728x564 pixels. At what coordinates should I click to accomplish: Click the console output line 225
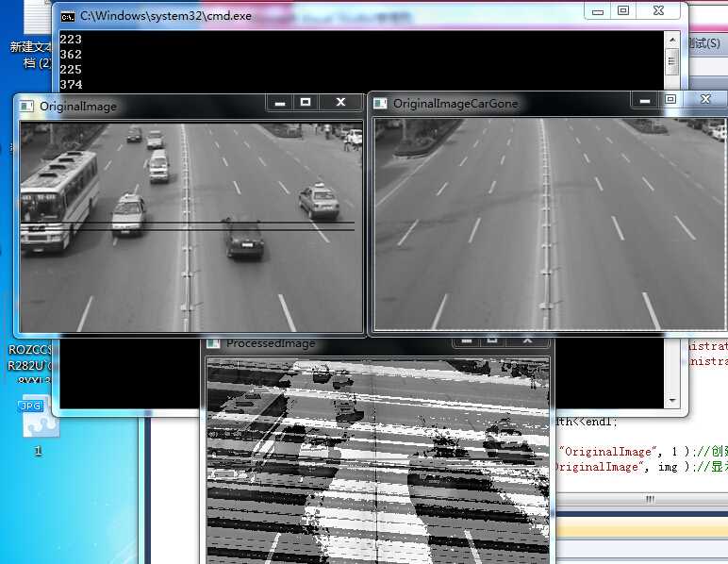tap(71, 70)
